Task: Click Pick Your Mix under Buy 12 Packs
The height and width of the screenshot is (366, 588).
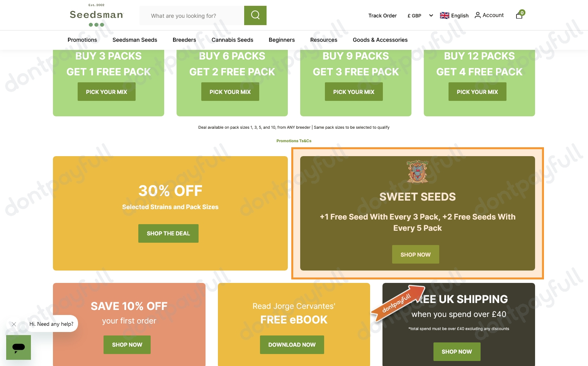Action: 477,92
